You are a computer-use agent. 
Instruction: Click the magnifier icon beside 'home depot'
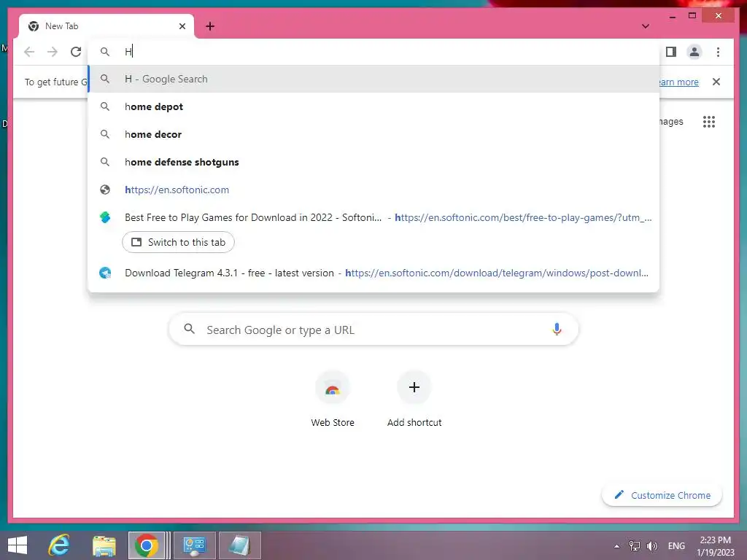click(105, 106)
